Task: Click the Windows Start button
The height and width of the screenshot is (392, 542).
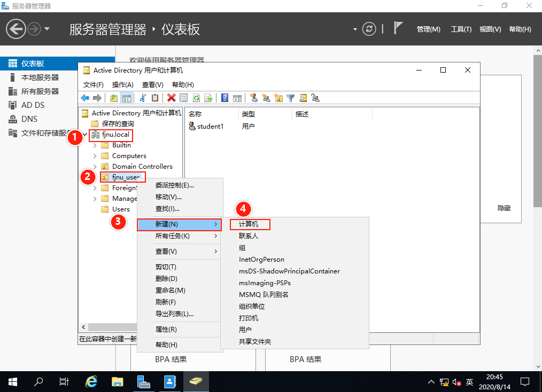Action: coord(13,382)
